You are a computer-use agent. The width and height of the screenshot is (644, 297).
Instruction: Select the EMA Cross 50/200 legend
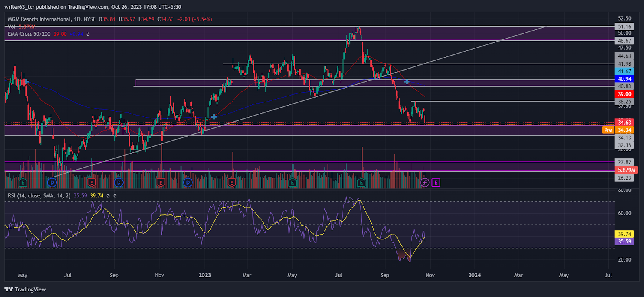(29, 34)
